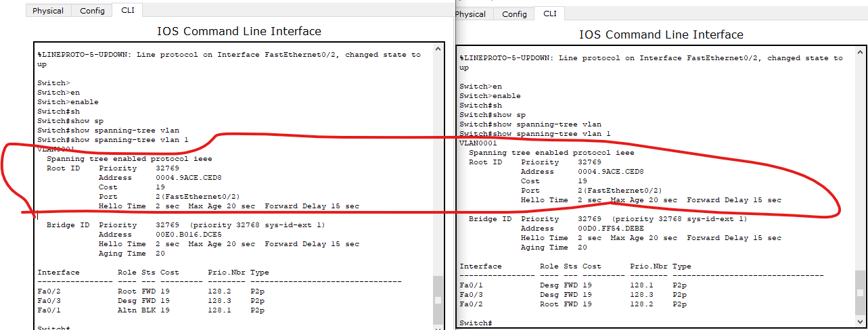Click the Switch# prompt in right CLI
The height and width of the screenshot is (330, 868).
tap(476, 323)
